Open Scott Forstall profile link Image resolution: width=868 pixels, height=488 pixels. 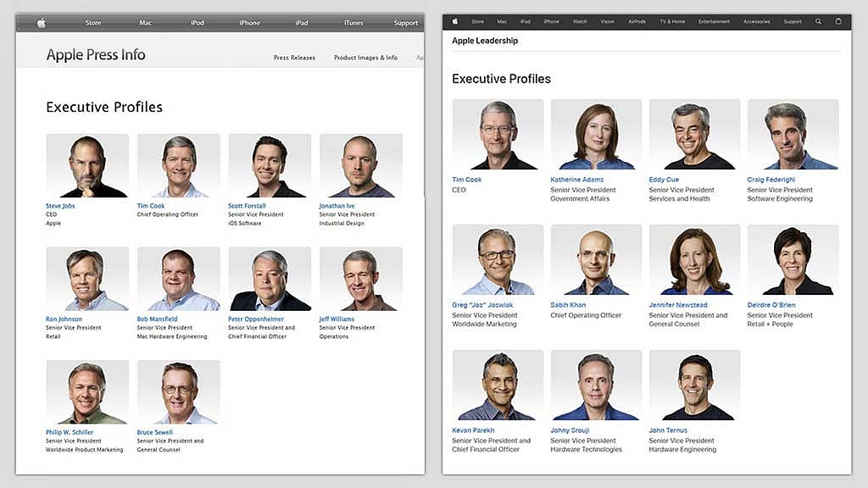pos(247,206)
